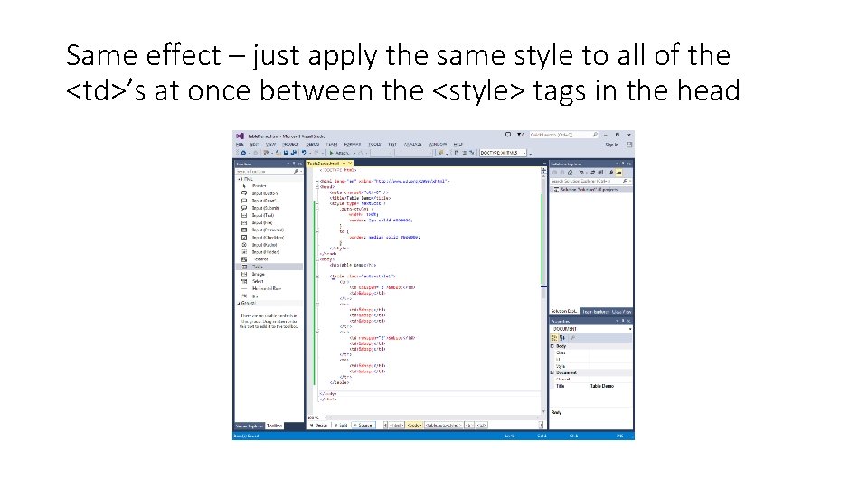
Task: Click the Sign in link
Action: tap(611, 145)
